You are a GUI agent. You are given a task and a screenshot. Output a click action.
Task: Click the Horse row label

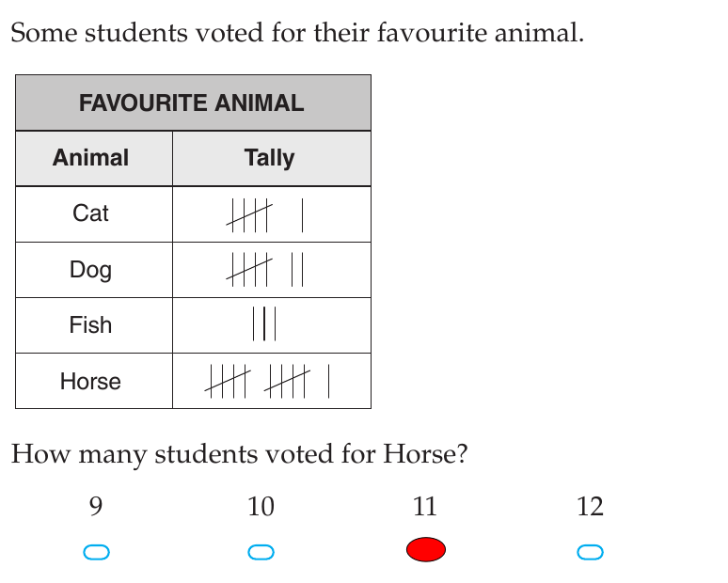point(90,381)
